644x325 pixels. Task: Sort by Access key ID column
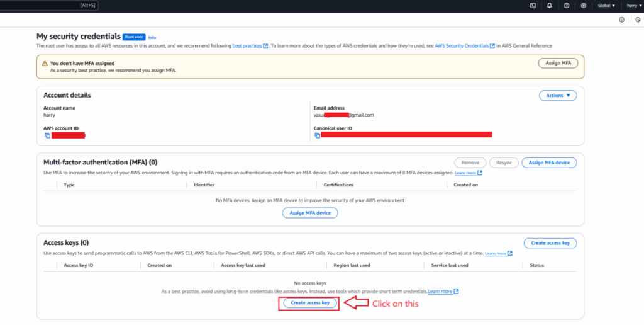pyautogui.click(x=79, y=265)
